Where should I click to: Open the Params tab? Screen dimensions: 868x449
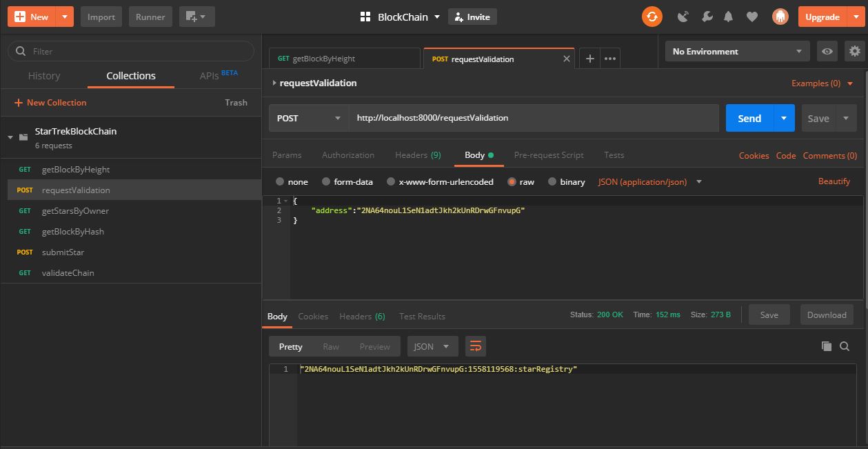287,155
